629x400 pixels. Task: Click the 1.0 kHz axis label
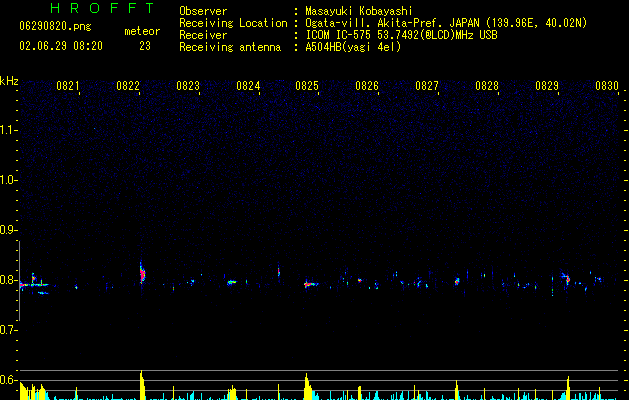(x=8, y=180)
